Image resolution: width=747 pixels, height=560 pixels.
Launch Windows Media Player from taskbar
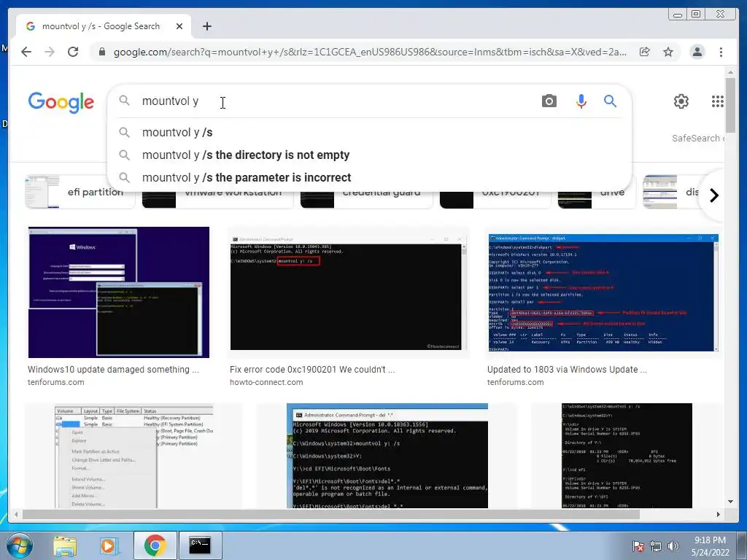click(108, 545)
